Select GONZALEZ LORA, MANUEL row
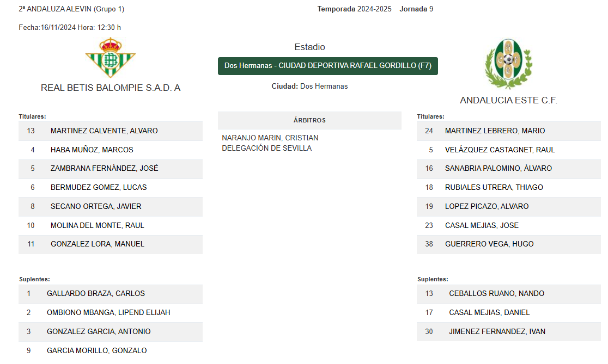 pyautogui.click(x=111, y=244)
